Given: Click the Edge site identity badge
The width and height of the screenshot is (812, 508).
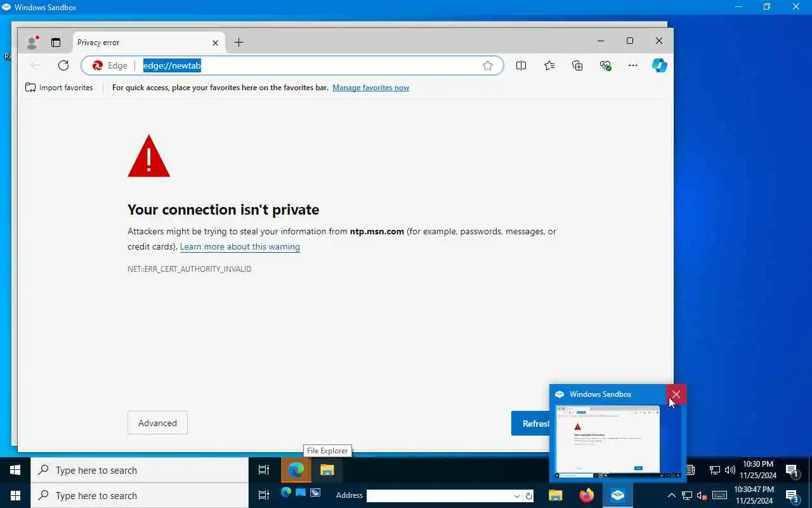Looking at the screenshot, I should (x=110, y=65).
